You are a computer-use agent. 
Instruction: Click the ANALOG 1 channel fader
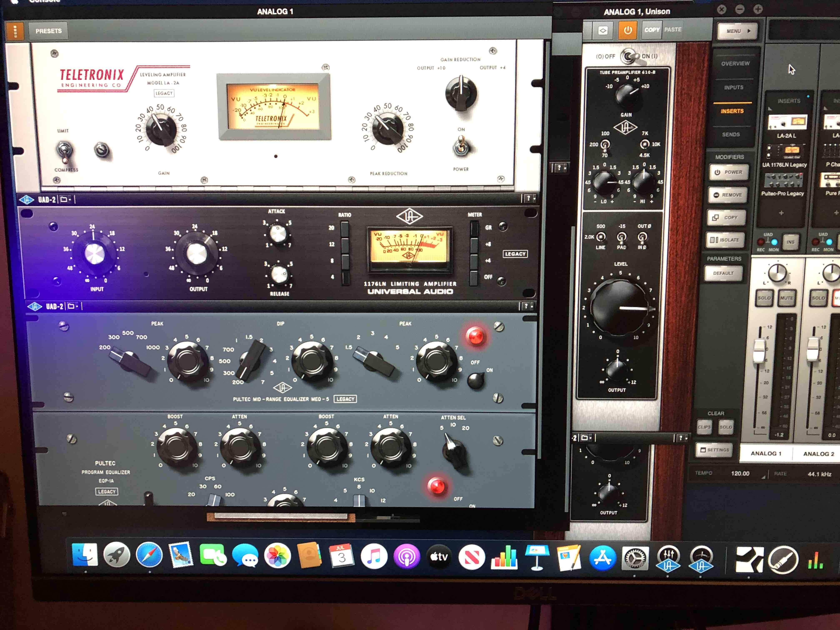coord(759,351)
